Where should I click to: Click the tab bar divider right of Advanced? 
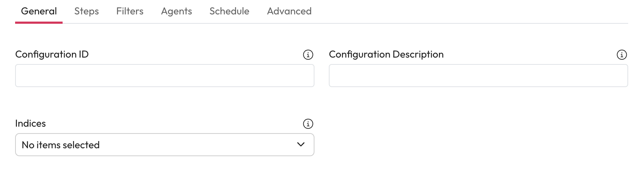(x=468, y=23)
